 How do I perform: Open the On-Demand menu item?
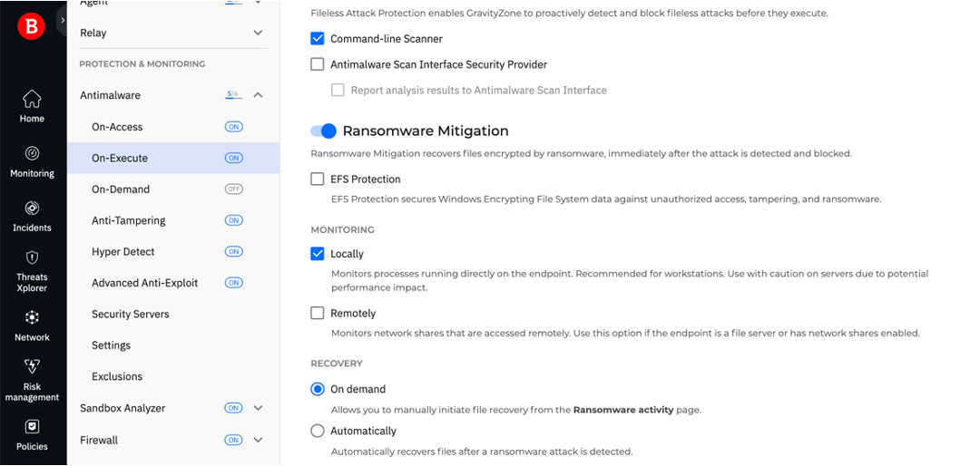click(121, 189)
